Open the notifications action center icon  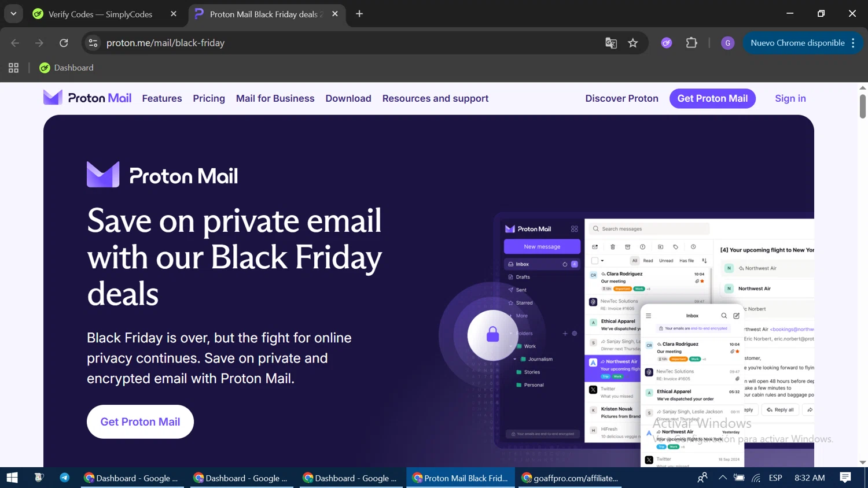point(845,478)
